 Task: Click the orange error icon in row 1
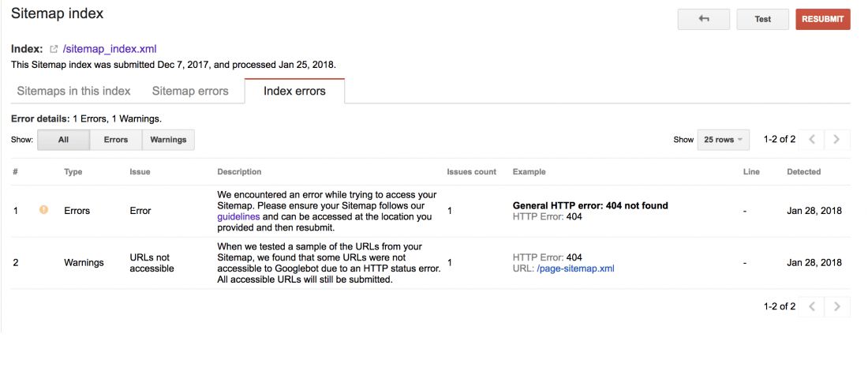coord(43,210)
